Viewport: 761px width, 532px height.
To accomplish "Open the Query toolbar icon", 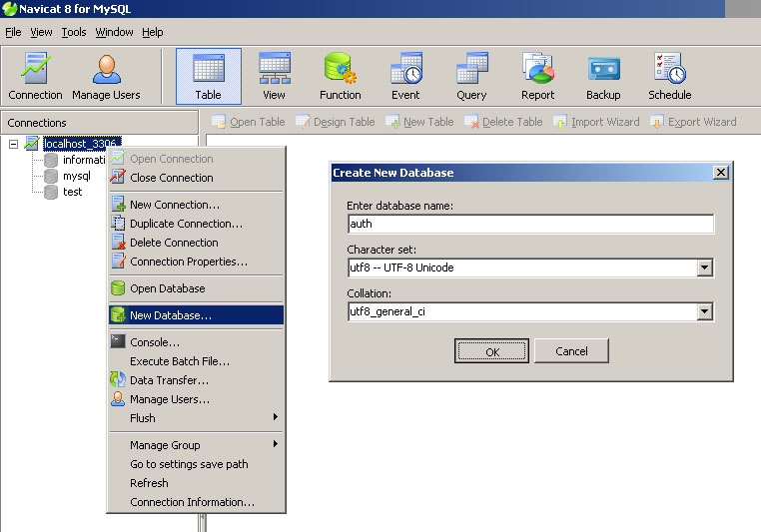I will pyautogui.click(x=471, y=76).
